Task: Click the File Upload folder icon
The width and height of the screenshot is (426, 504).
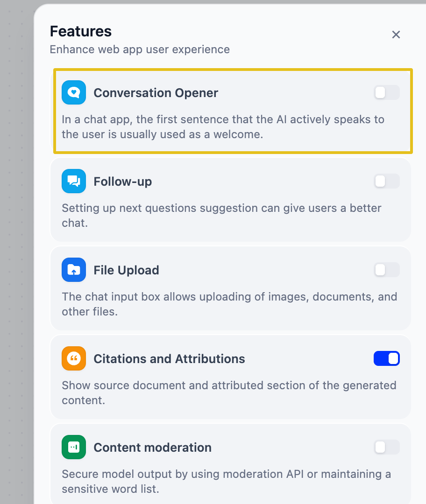Action: pos(74,270)
